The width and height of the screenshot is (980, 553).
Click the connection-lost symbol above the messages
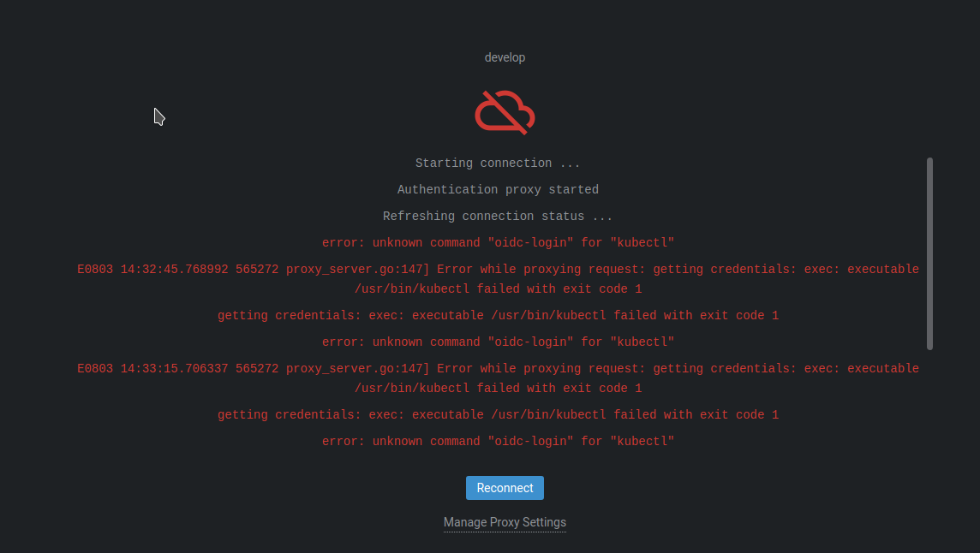click(505, 112)
